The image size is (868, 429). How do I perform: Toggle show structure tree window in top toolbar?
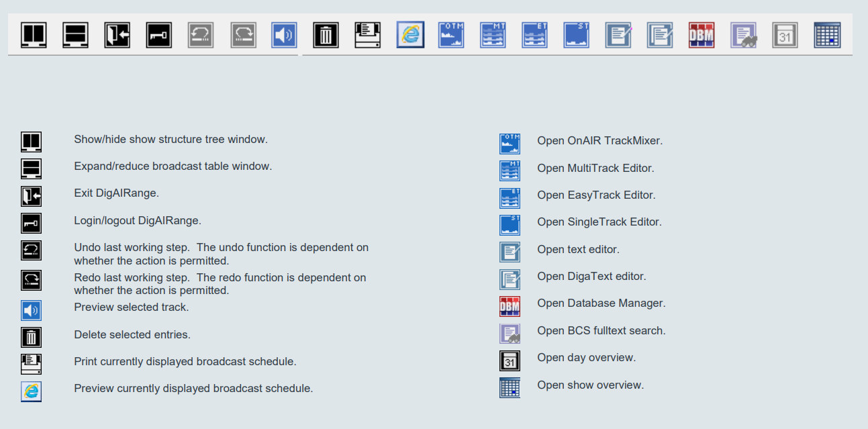click(34, 35)
